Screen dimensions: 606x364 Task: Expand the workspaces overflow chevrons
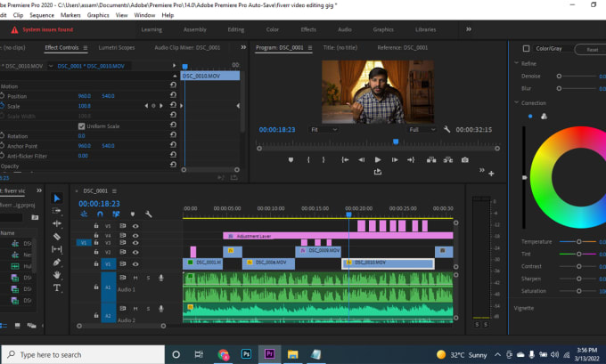click(x=469, y=29)
